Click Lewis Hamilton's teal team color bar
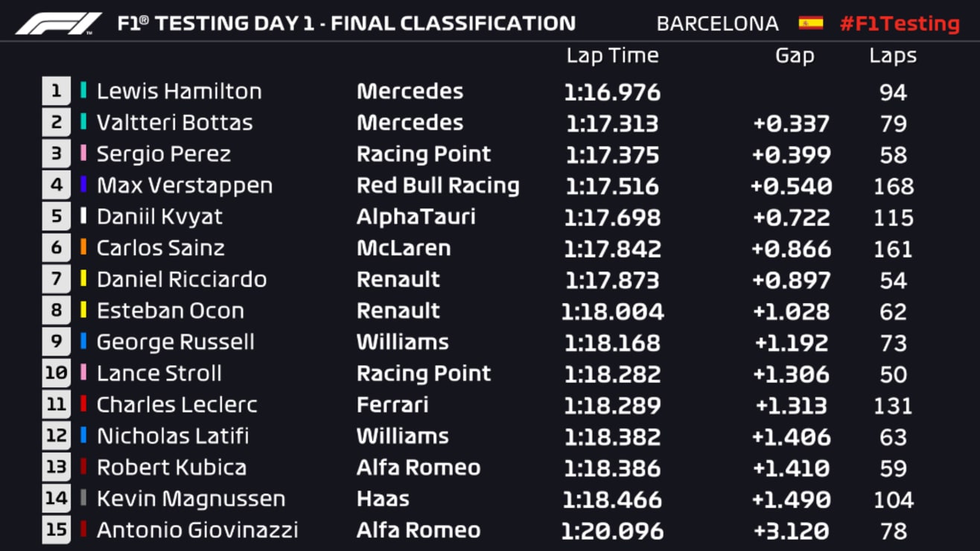Image resolution: width=980 pixels, height=551 pixels. pyautogui.click(x=83, y=91)
